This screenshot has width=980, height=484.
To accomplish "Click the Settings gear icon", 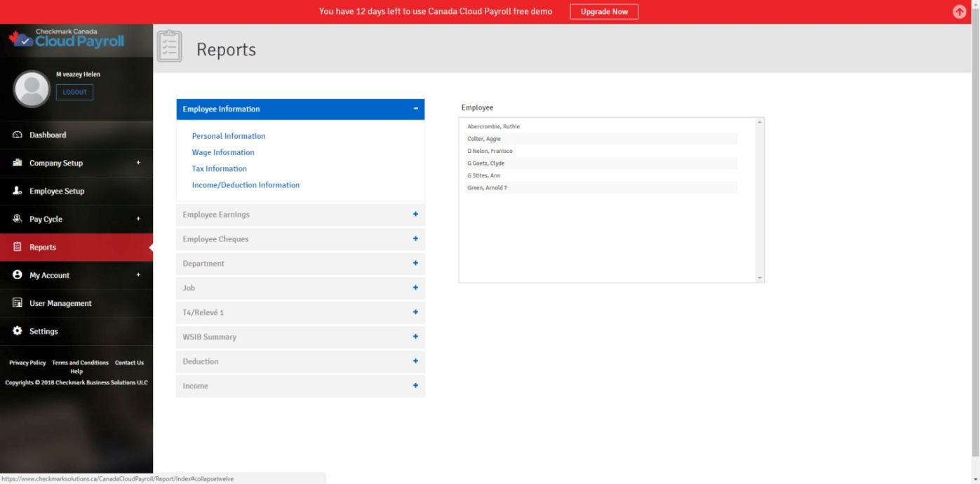I will point(18,331).
